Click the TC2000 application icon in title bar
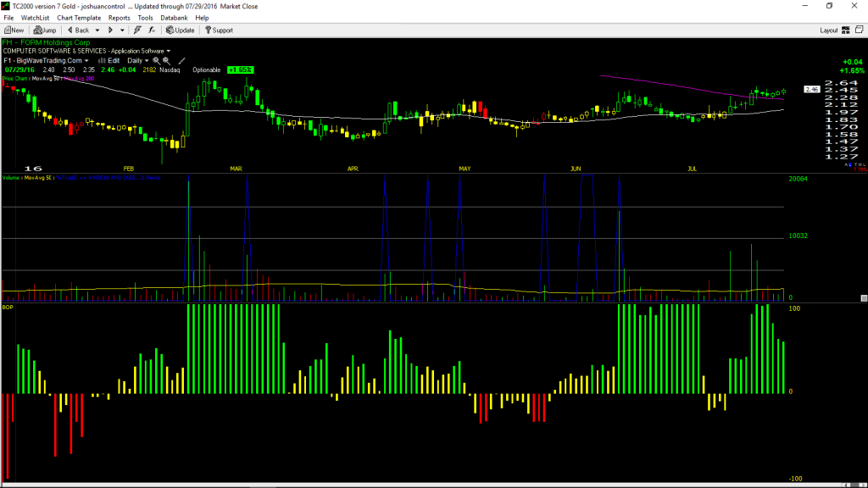The width and height of the screenshot is (868, 488). tap(6, 6)
